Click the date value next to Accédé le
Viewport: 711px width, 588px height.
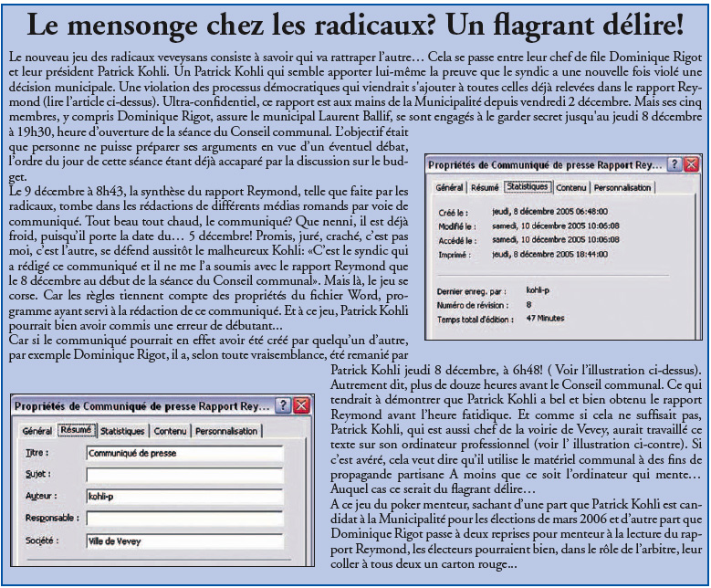point(556,239)
